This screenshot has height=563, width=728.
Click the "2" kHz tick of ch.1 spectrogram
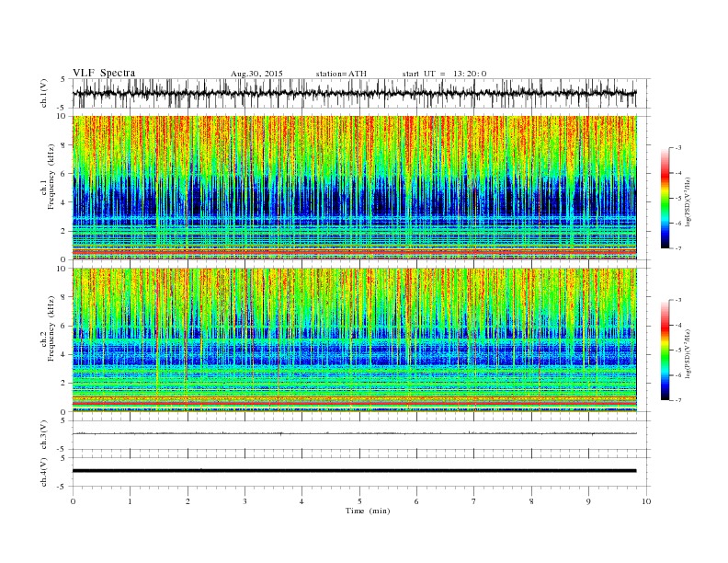tap(63, 231)
